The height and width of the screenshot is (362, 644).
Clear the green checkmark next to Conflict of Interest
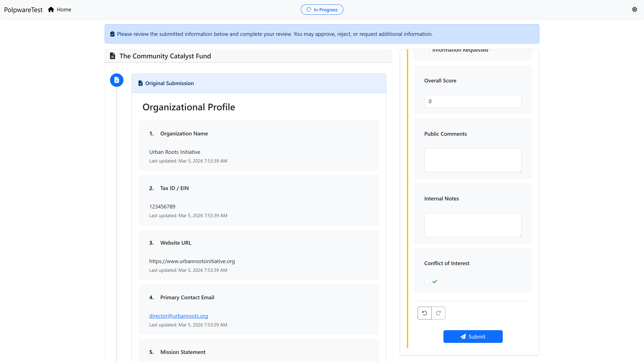tap(434, 281)
